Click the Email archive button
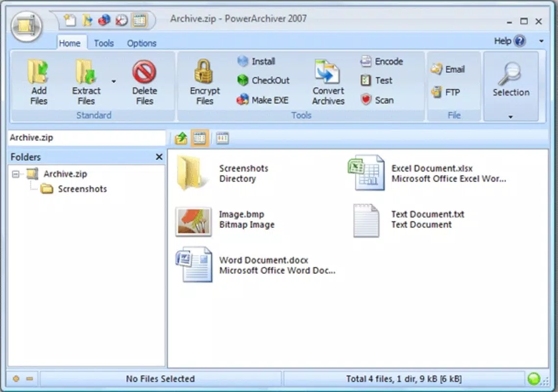The image size is (558, 392). [x=448, y=69]
